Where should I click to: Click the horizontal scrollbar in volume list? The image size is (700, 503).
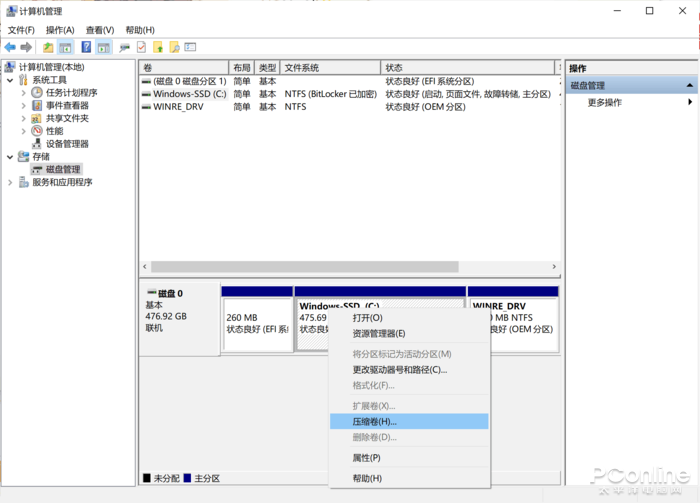pyautogui.click(x=305, y=266)
